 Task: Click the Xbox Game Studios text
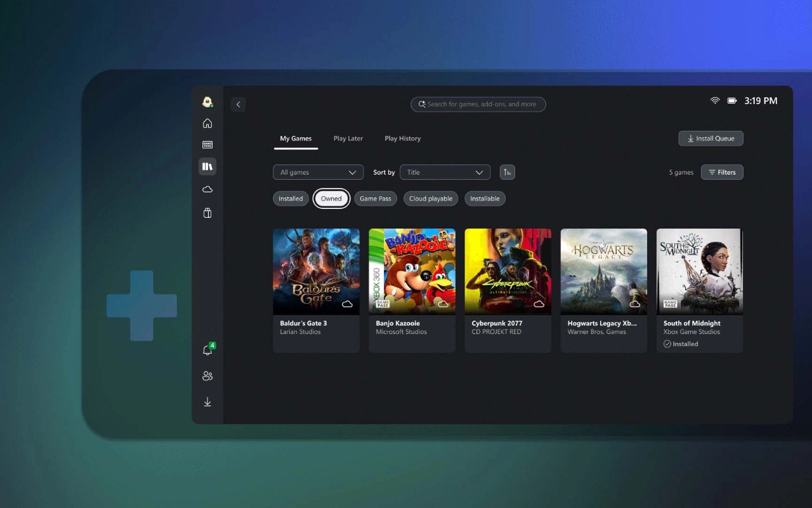[691, 332]
